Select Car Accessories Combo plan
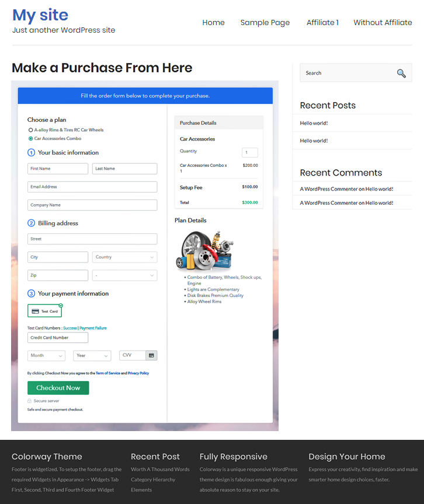The width and height of the screenshot is (424, 504). tap(30, 139)
